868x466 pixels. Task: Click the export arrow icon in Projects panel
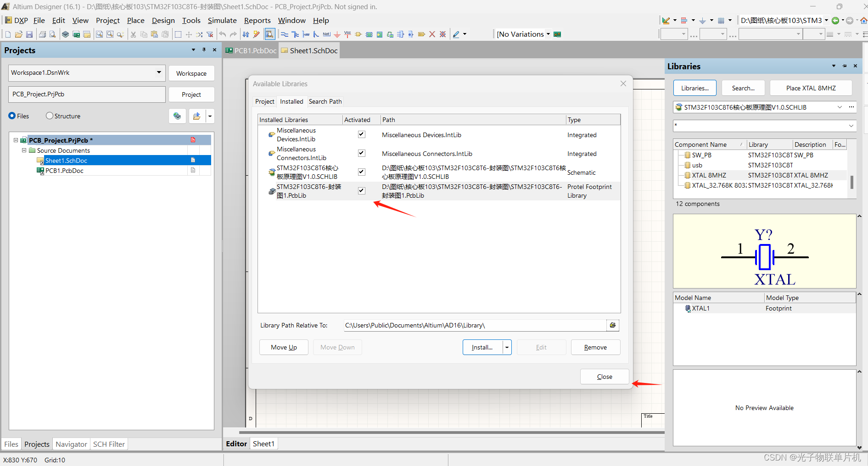point(197,116)
